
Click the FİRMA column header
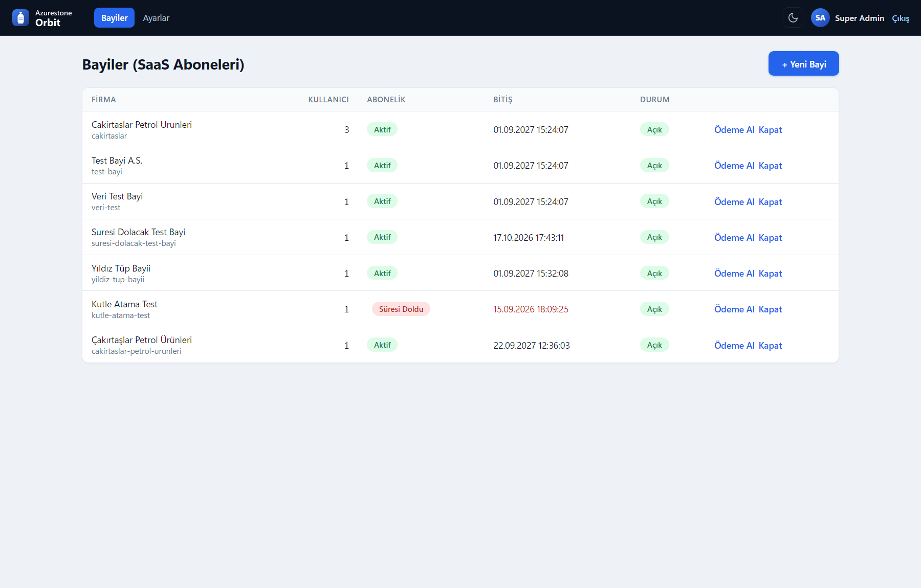tap(104, 100)
